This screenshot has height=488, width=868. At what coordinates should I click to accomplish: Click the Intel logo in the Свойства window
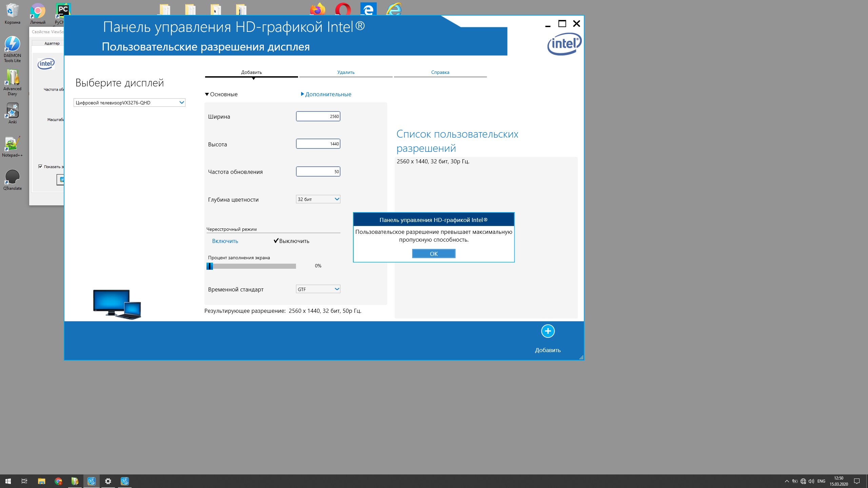tap(46, 64)
